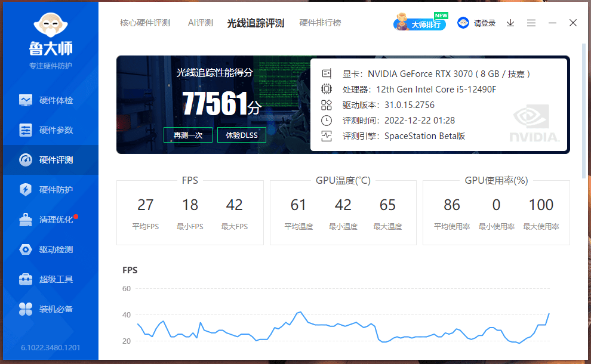Click the 最小使用率 value 0
This screenshot has height=364, width=591.
(x=497, y=205)
